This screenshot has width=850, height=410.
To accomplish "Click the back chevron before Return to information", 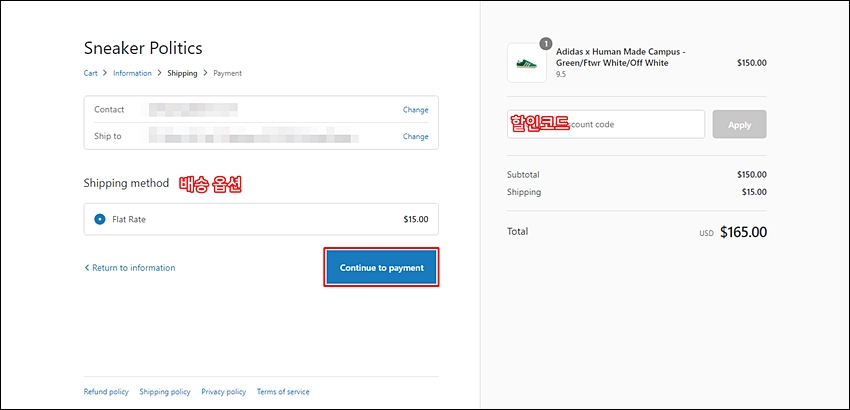I will tap(86, 268).
